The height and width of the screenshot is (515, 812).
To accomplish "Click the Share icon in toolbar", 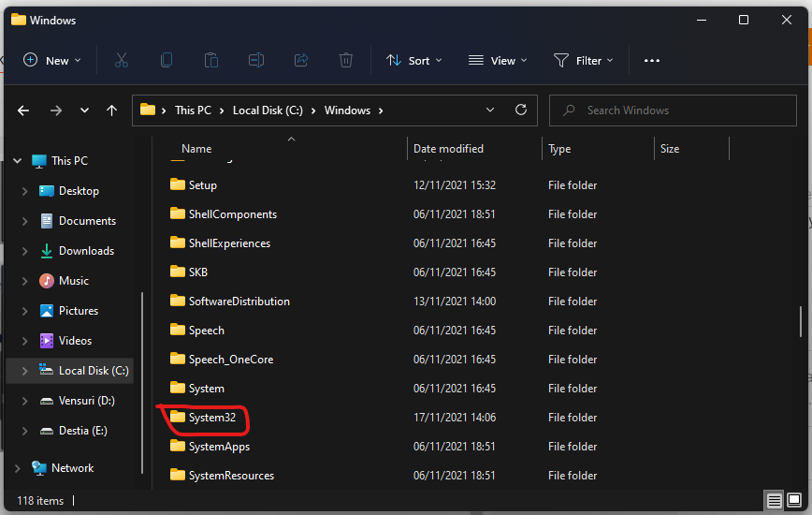I will click(301, 61).
